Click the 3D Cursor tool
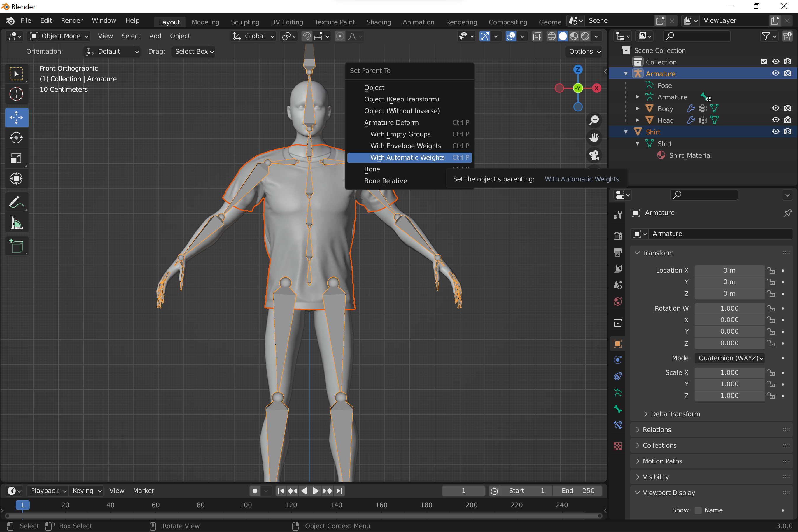798x532 pixels. tap(16, 94)
